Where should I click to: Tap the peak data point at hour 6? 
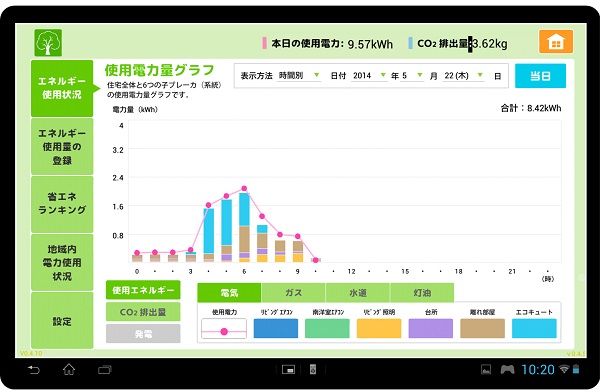click(x=244, y=188)
